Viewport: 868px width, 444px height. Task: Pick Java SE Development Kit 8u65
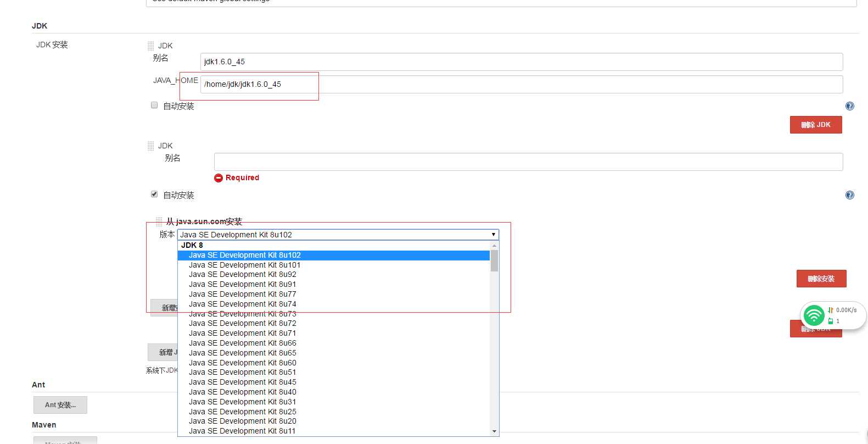pos(334,353)
